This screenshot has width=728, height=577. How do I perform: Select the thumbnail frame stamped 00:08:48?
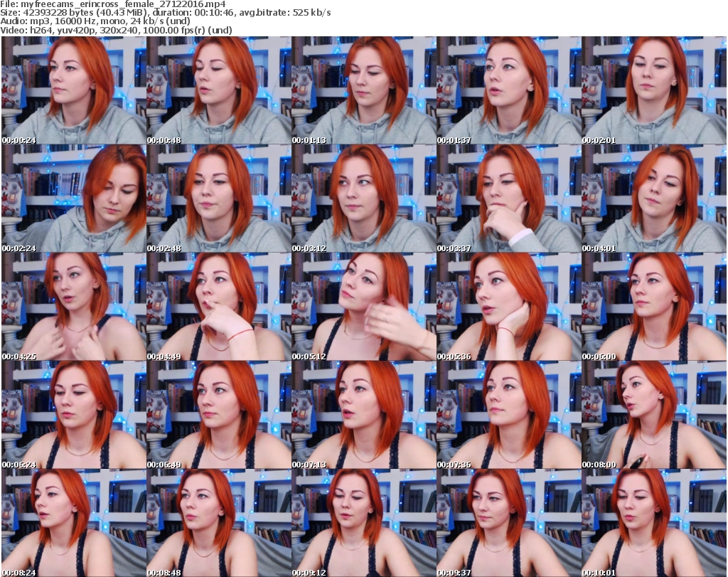(x=219, y=523)
